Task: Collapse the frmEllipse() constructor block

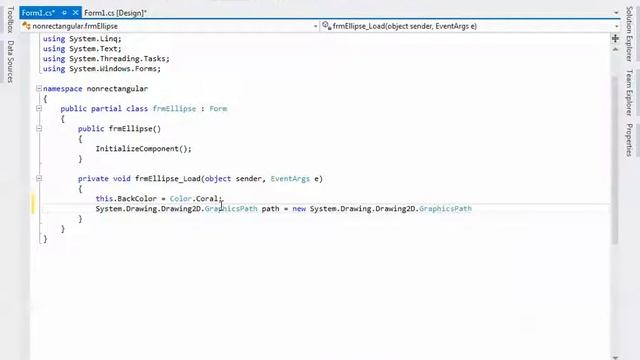Action: (x=39, y=129)
